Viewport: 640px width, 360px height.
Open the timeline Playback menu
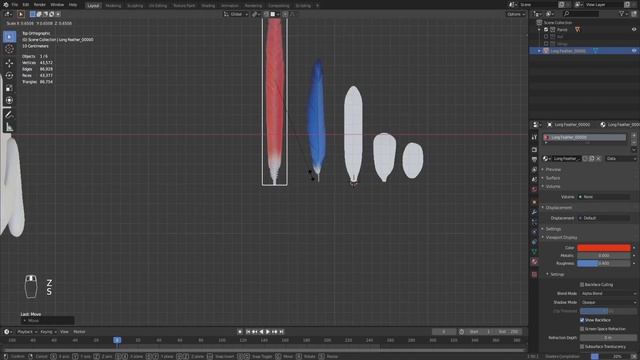pos(27,332)
